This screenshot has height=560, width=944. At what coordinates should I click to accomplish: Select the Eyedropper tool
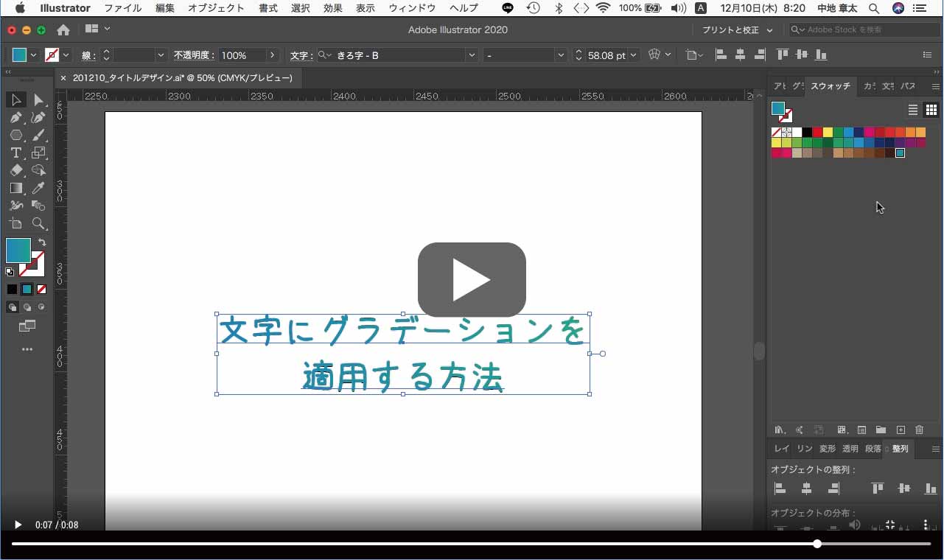(x=38, y=188)
